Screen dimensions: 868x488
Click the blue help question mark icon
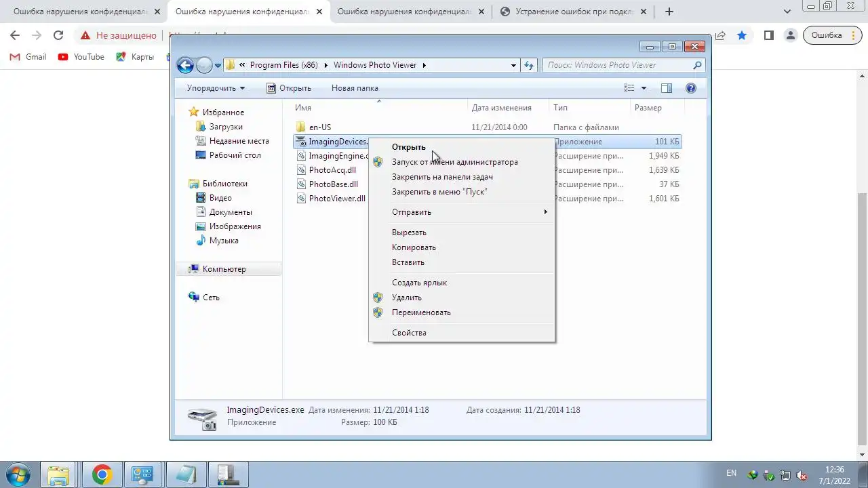(x=691, y=88)
